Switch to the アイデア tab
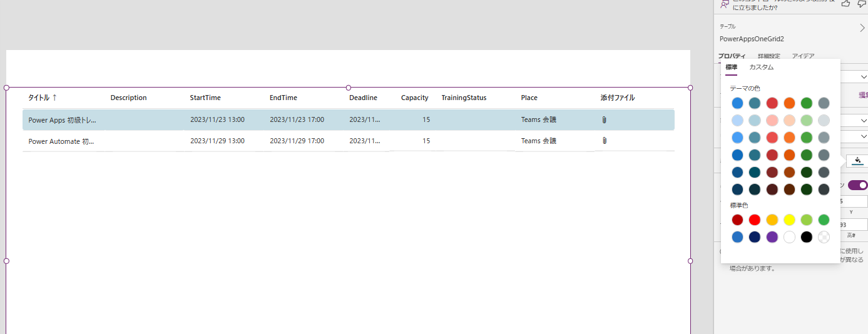868x334 pixels. [803, 56]
